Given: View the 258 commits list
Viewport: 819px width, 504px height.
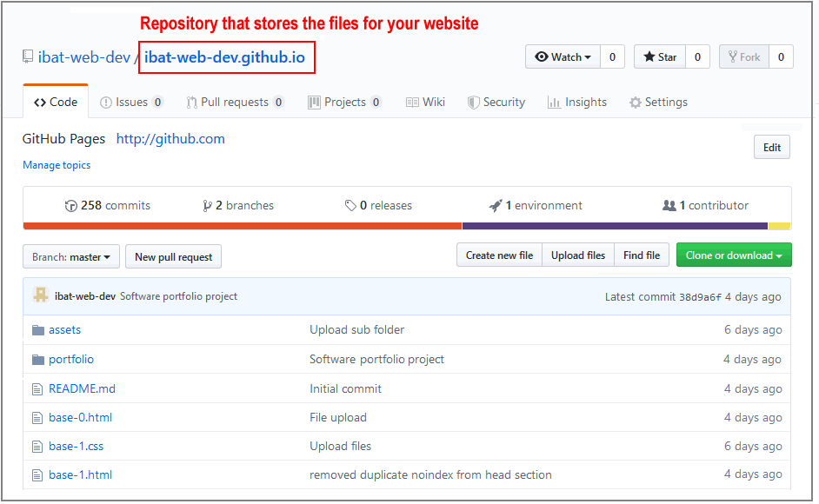Looking at the screenshot, I should (108, 206).
